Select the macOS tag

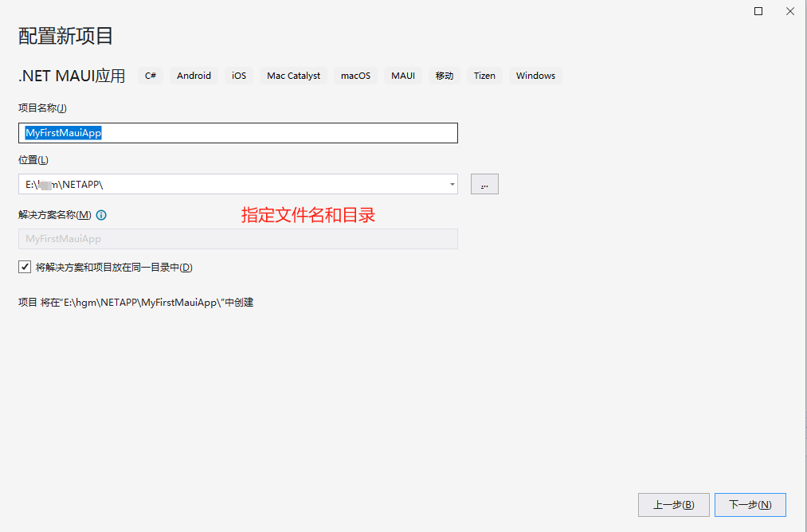355,76
